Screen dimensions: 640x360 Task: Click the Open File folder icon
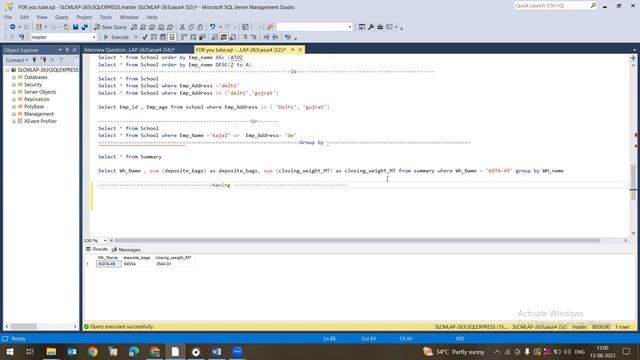(x=66, y=27)
